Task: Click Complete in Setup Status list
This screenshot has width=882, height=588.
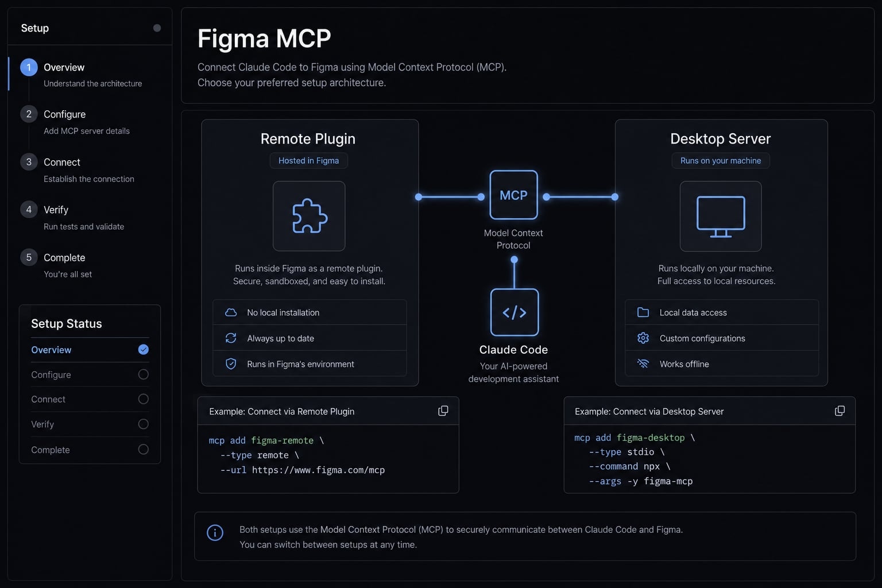Action: pos(51,450)
